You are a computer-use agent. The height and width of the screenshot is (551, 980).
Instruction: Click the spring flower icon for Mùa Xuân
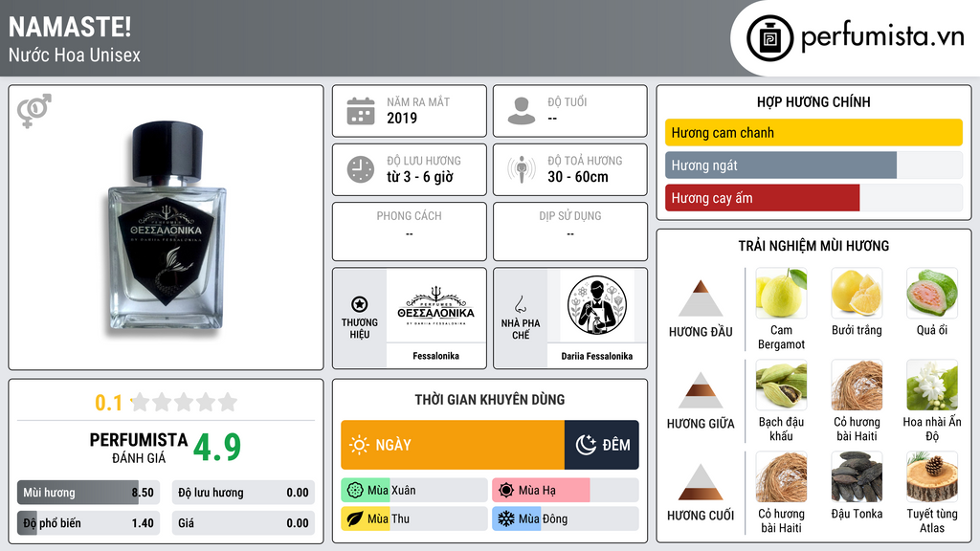[355, 491]
